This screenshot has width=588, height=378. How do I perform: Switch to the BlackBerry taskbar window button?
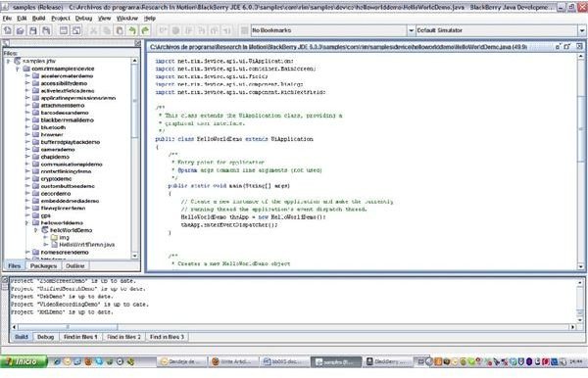[x=388, y=361]
